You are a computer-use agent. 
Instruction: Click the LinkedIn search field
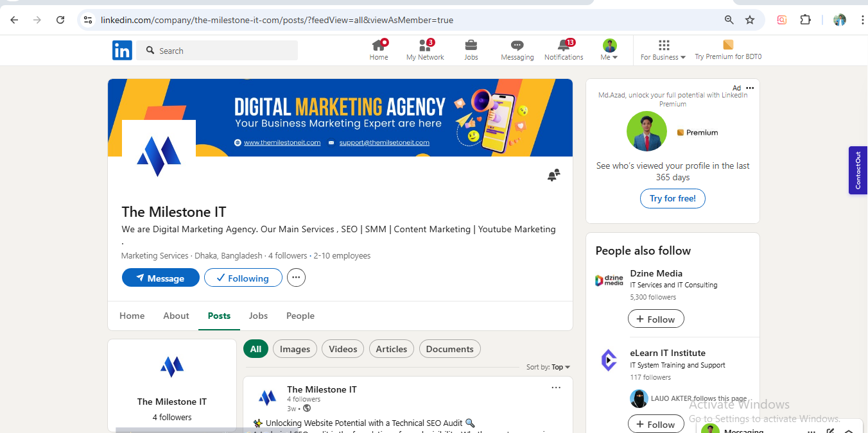[x=217, y=51]
